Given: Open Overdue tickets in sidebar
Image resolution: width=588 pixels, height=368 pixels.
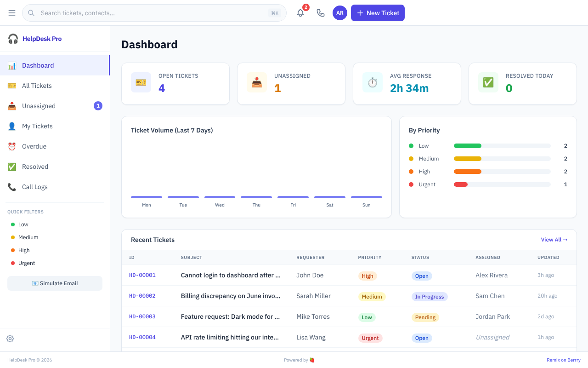Looking at the screenshot, I should coord(55,146).
